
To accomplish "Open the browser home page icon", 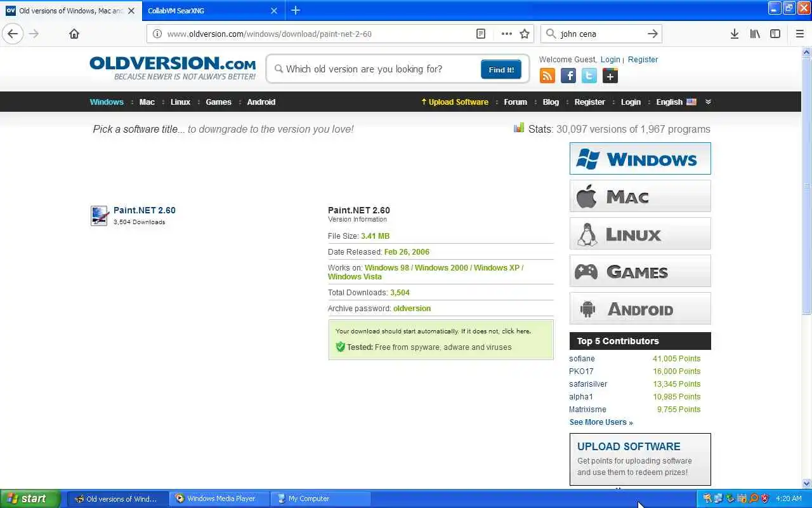I will [74, 34].
